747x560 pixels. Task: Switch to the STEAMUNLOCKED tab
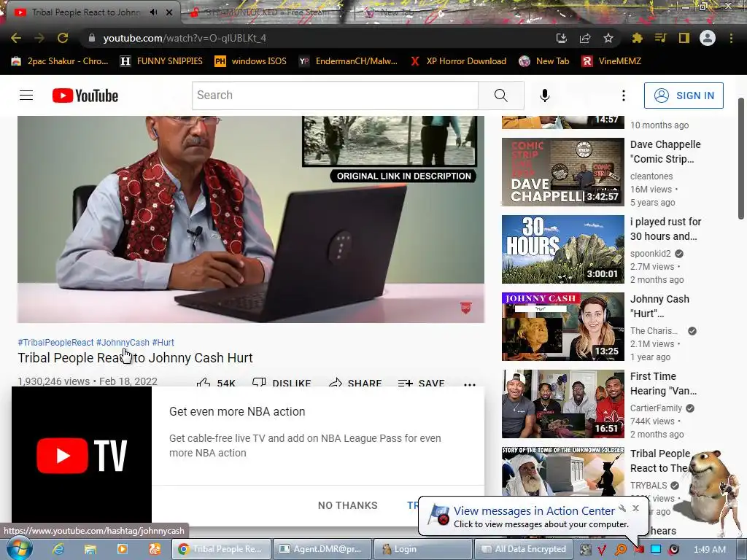[x=267, y=12]
